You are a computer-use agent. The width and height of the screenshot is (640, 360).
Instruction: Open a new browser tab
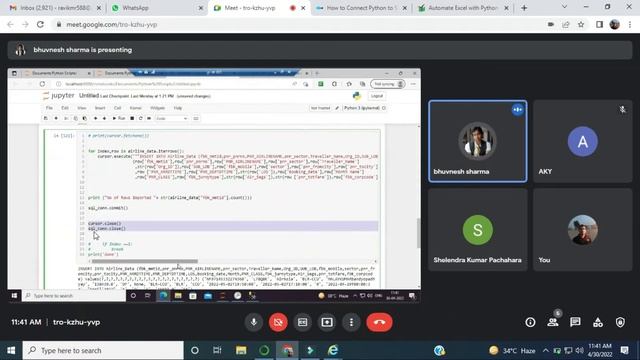(x=524, y=8)
